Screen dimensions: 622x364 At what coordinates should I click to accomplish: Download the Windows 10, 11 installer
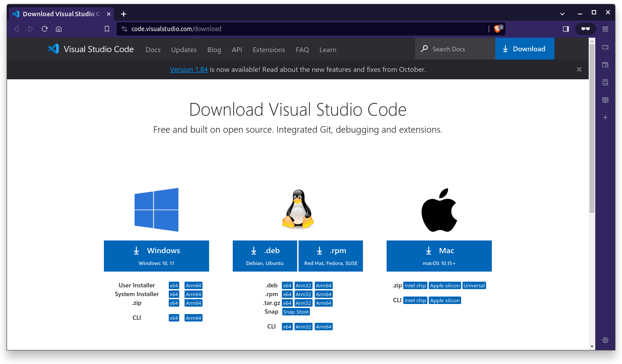156,256
